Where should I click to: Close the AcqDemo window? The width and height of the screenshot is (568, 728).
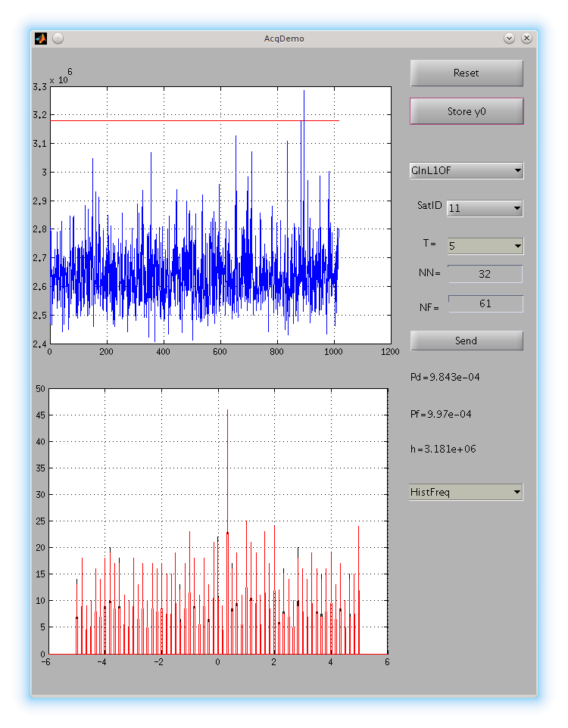click(526, 38)
